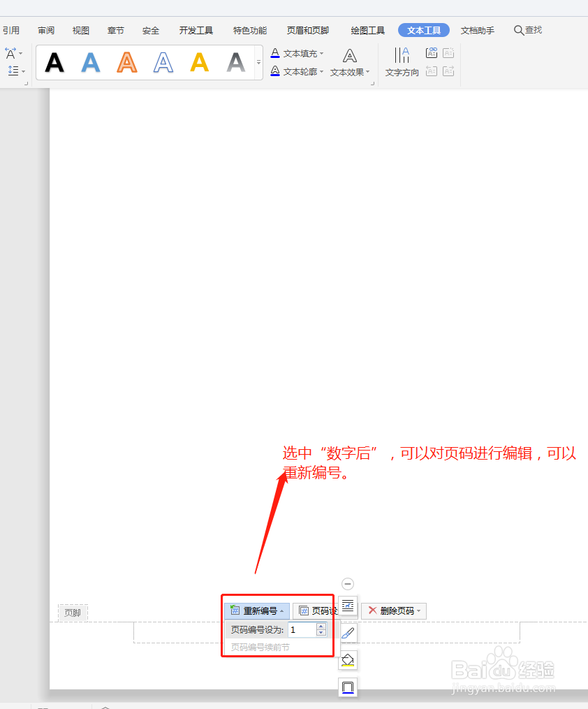This screenshot has width=588, height=709.
Task: Click the insert picture into footer icon
Action: coord(348,607)
